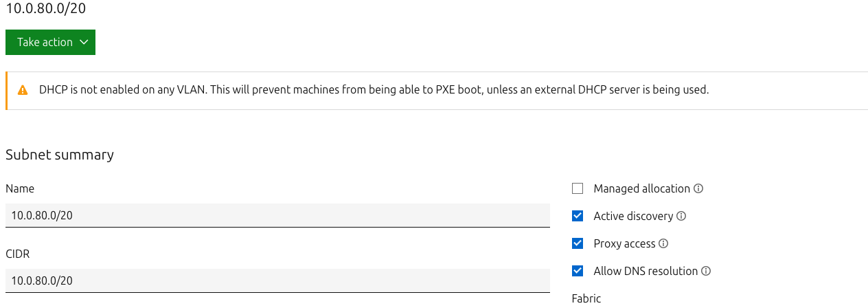Disable the Proxy access checkbox
Screen dimensions: 868x308
(x=578, y=243)
